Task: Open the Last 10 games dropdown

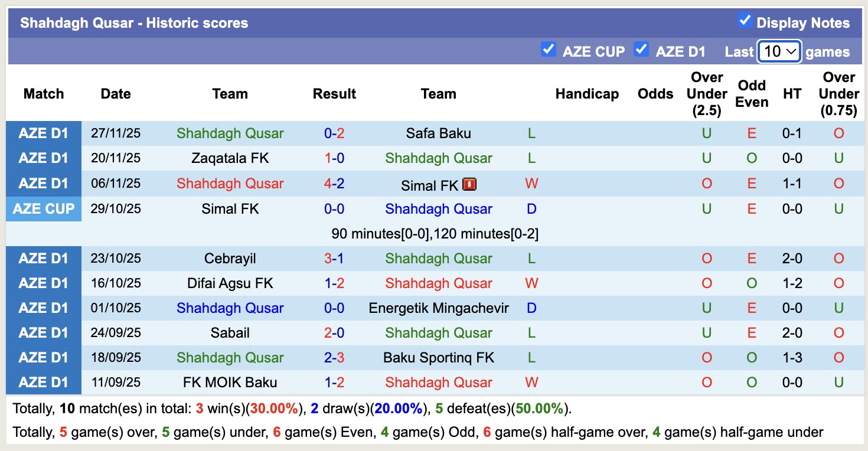Action: (x=779, y=51)
